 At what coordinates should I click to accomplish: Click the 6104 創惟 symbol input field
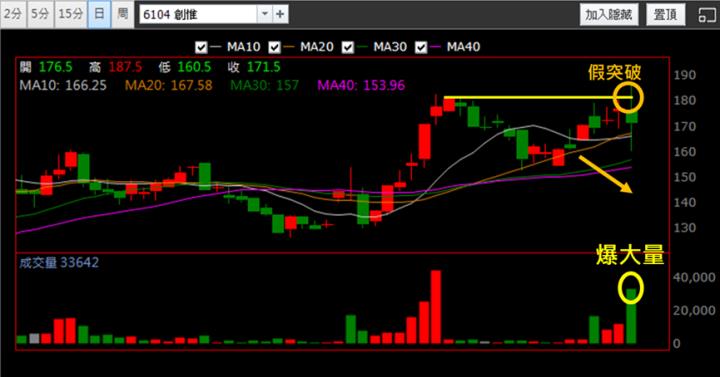pos(198,14)
